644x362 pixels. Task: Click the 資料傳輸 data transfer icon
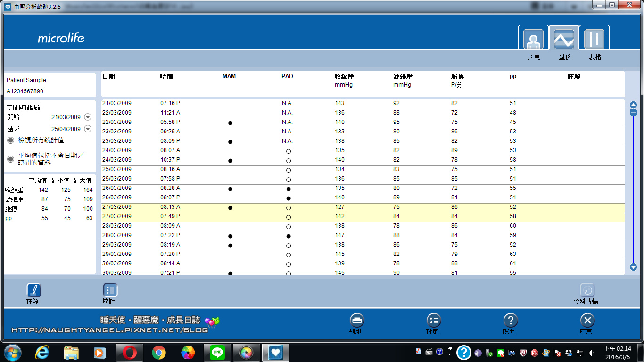pos(587,290)
